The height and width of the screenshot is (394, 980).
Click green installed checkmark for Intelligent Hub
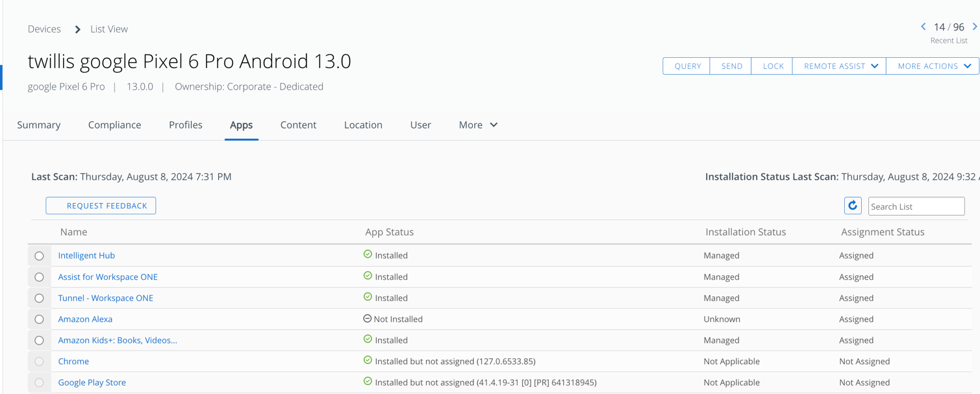[x=368, y=254]
